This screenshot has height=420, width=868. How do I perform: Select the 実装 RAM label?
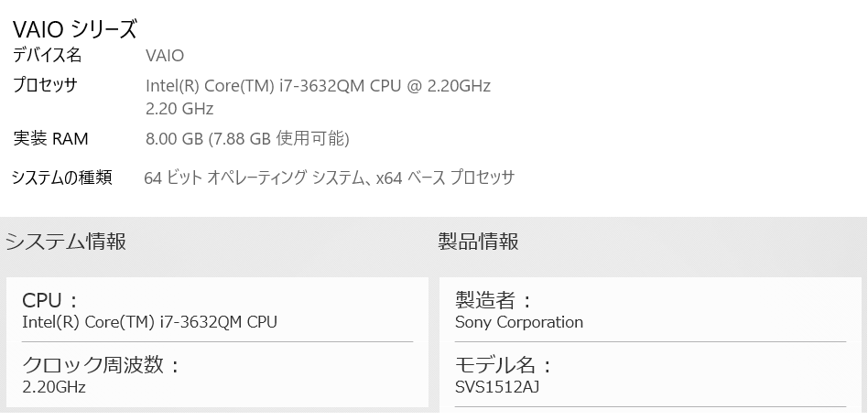[50, 139]
